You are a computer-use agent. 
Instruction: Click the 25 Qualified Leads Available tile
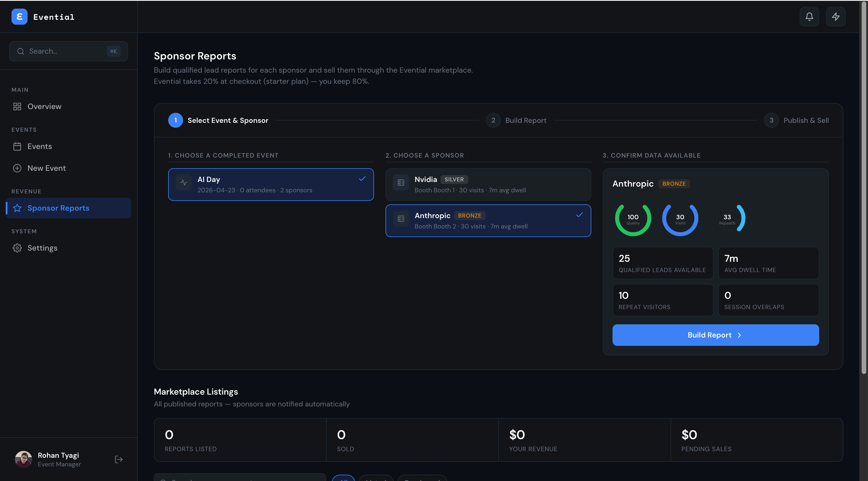pos(662,263)
